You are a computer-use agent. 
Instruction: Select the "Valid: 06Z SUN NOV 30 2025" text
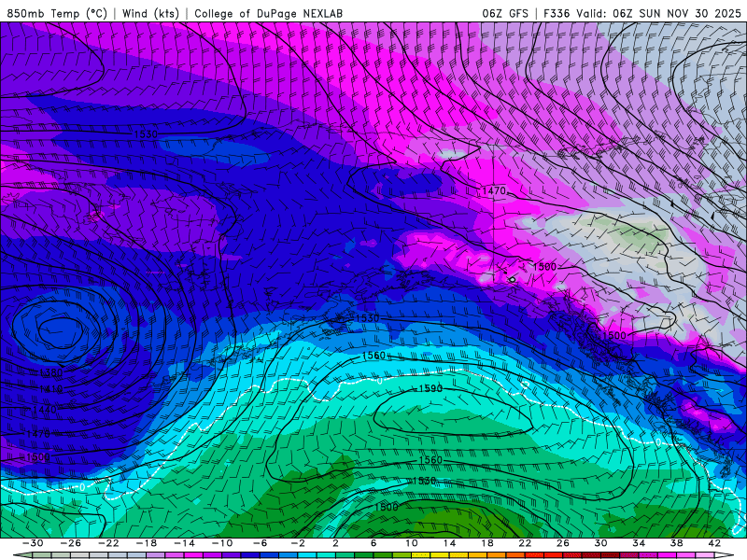coord(658,13)
